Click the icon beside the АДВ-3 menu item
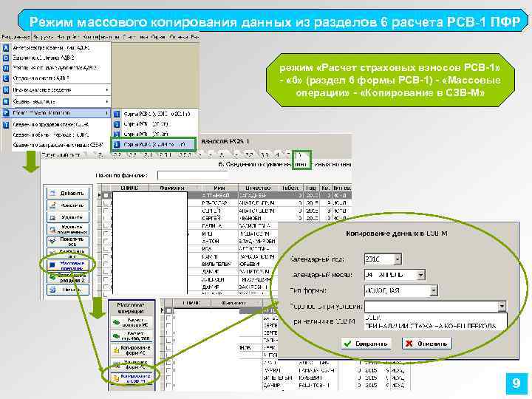Screen dimensions: 532x399 point(6,68)
